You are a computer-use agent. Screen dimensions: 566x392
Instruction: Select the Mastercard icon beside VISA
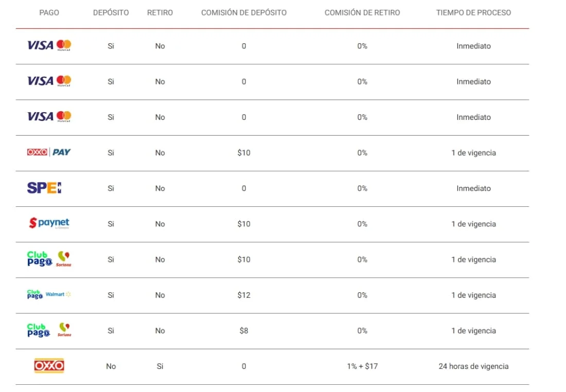coord(64,45)
